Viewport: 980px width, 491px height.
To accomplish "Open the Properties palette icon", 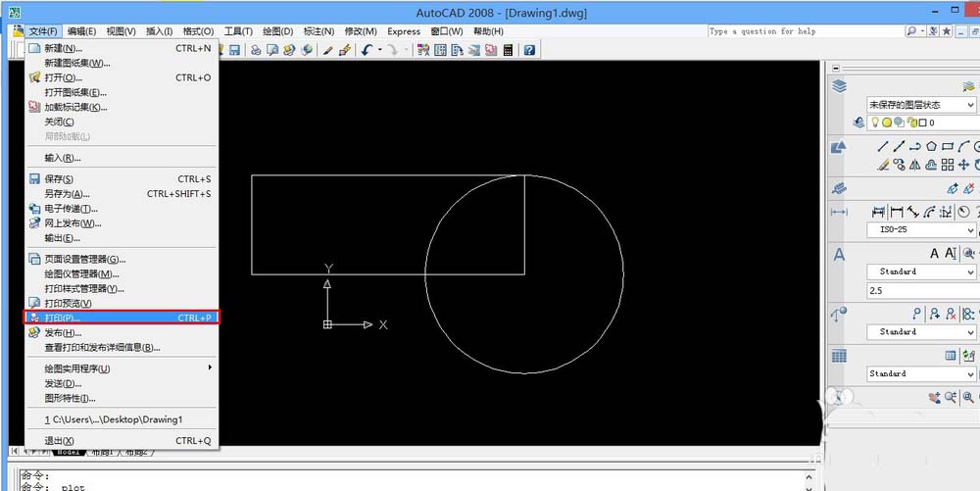I will [422, 50].
